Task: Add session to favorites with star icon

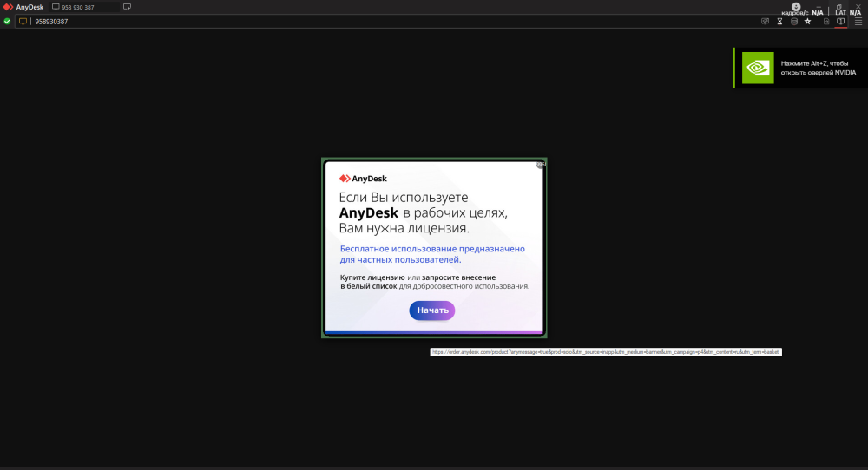Action: (807, 22)
